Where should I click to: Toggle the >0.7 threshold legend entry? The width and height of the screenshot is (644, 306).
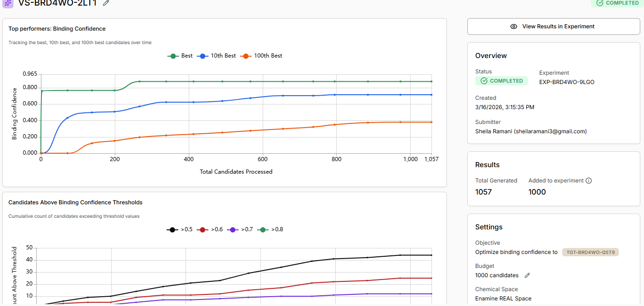(x=240, y=229)
